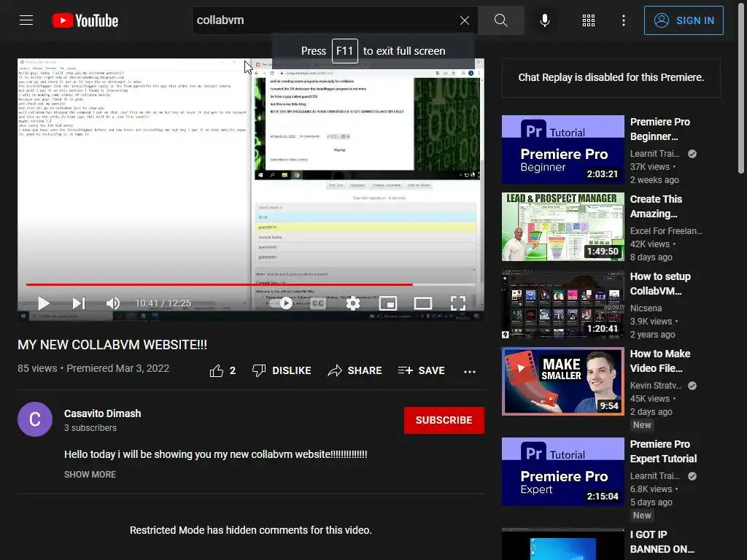Clear the search box text
The image size is (747, 560).
(465, 20)
